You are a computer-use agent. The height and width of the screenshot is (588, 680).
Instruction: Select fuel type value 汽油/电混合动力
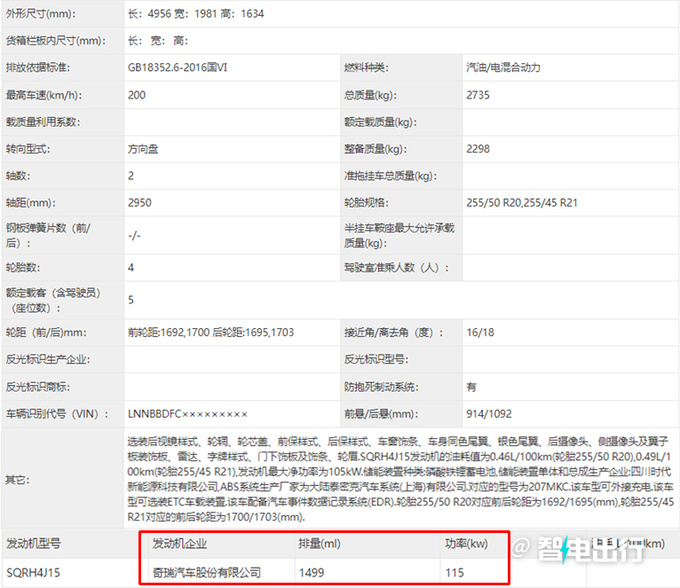[x=503, y=68]
